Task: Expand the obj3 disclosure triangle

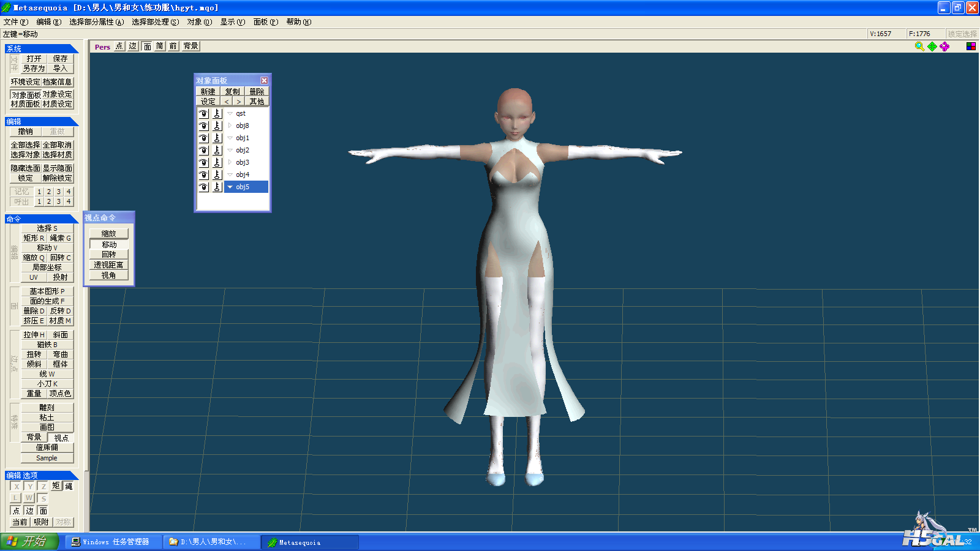Action: click(x=230, y=162)
